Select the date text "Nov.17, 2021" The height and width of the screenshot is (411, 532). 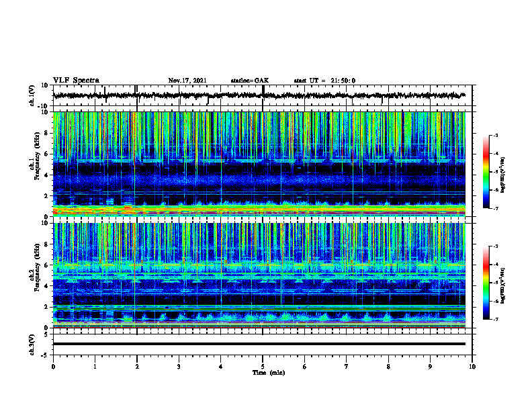187,81
